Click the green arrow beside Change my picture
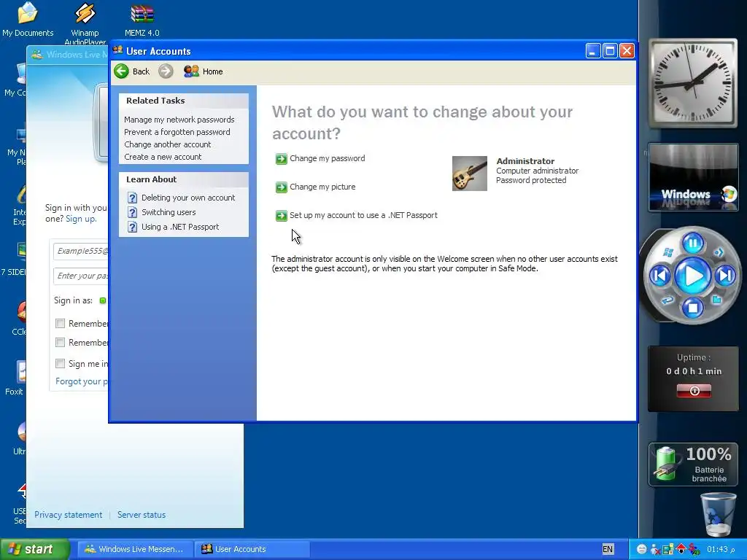Viewport: 747px width, 560px height. (x=281, y=187)
